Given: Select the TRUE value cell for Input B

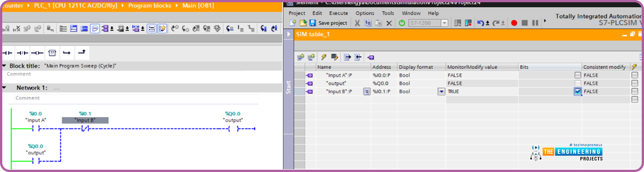Looking at the screenshot, I should pyautogui.click(x=482, y=91).
